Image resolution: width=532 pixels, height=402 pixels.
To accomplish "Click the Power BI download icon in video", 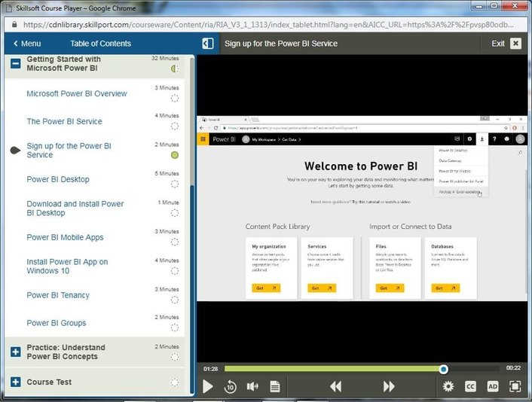I will 482,139.
